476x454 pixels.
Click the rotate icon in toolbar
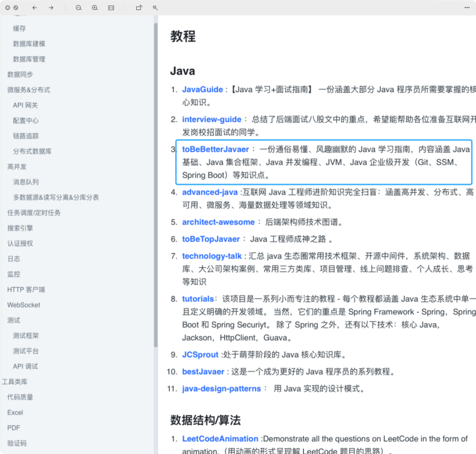coord(139,8)
